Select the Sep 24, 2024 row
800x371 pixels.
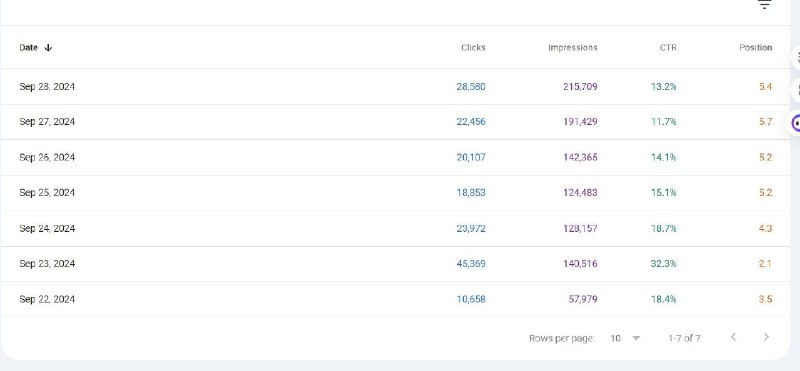tap(395, 228)
